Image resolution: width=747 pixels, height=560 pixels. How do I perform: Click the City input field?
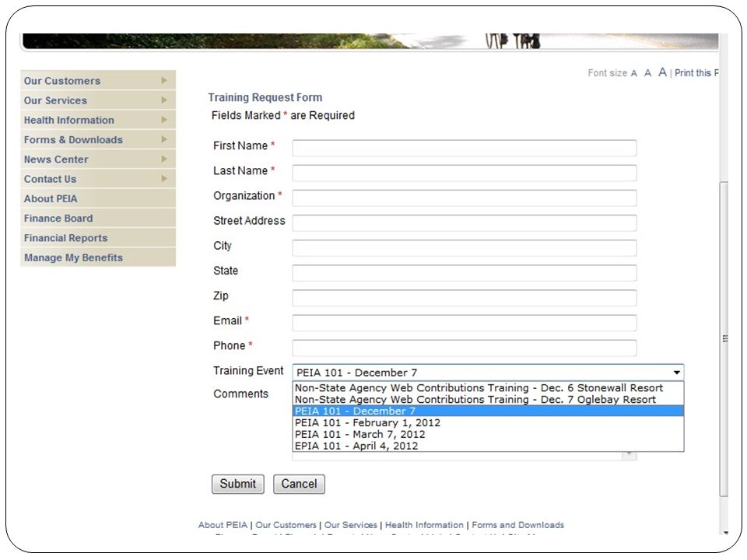click(x=465, y=247)
